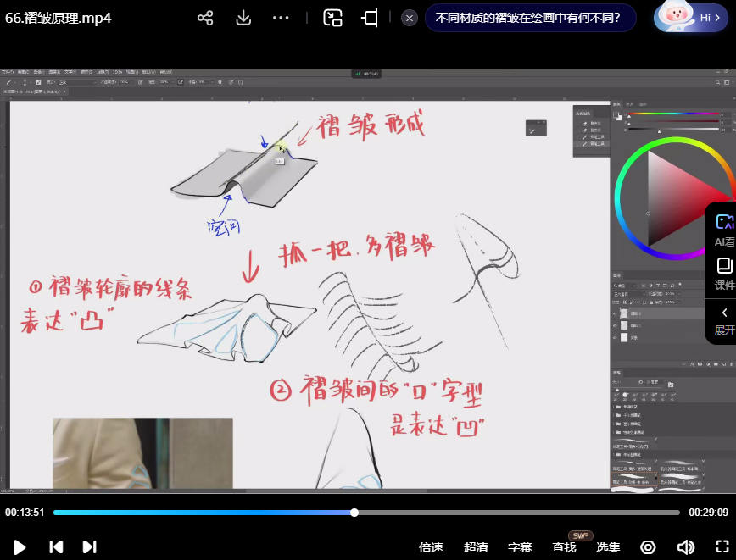
Task: Click the 查找 search option
Action: pyautogui.click(x=564, y=547)
